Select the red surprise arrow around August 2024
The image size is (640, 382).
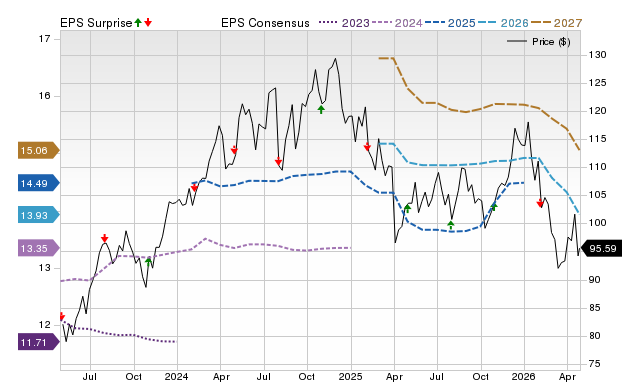278,162
